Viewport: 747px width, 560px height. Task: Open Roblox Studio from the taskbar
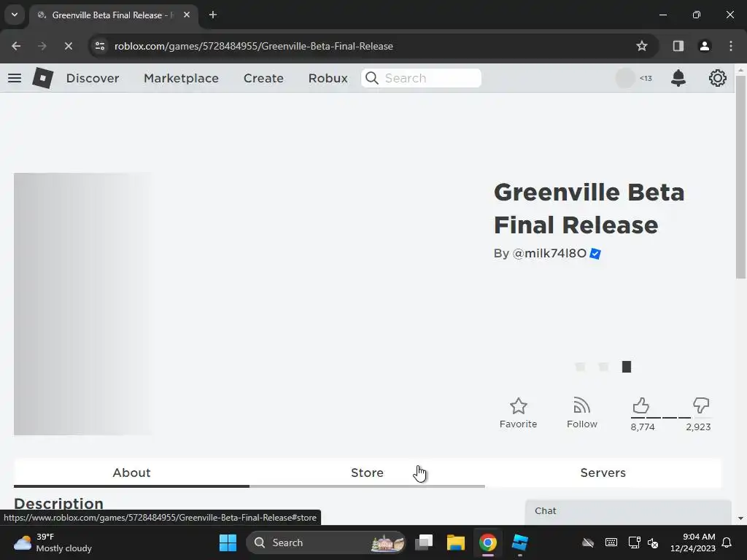pos(519,542)
